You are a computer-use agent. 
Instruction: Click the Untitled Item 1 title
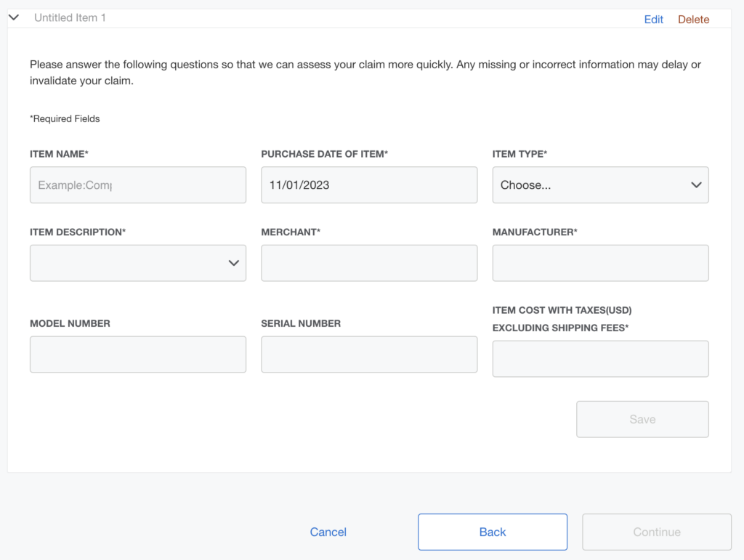point(70,17)
